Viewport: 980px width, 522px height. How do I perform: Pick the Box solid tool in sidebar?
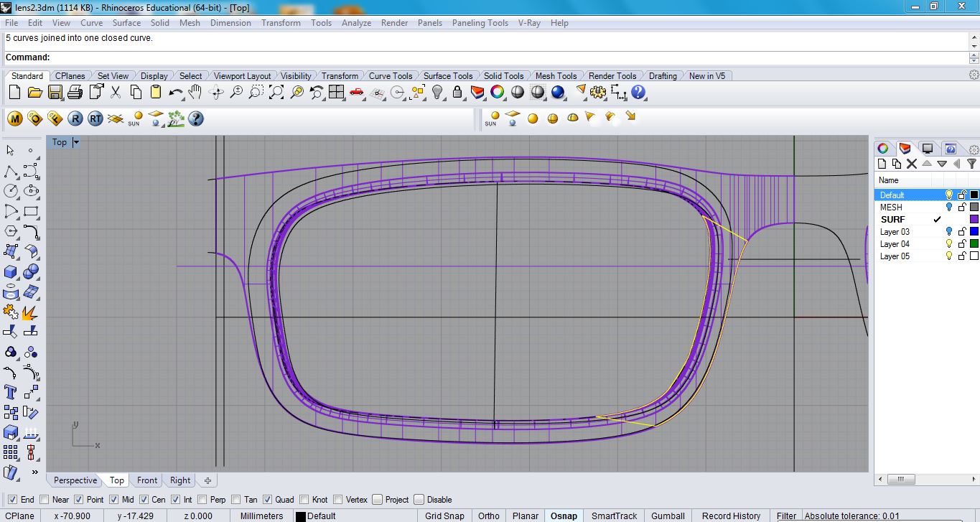pyautogui.click(x=10, y=271)
